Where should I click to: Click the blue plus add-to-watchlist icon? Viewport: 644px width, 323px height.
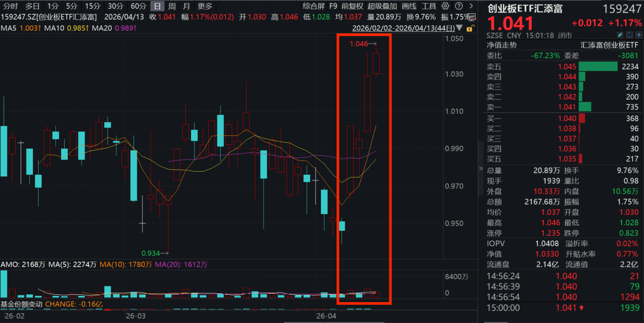click(x=639, y=34)
